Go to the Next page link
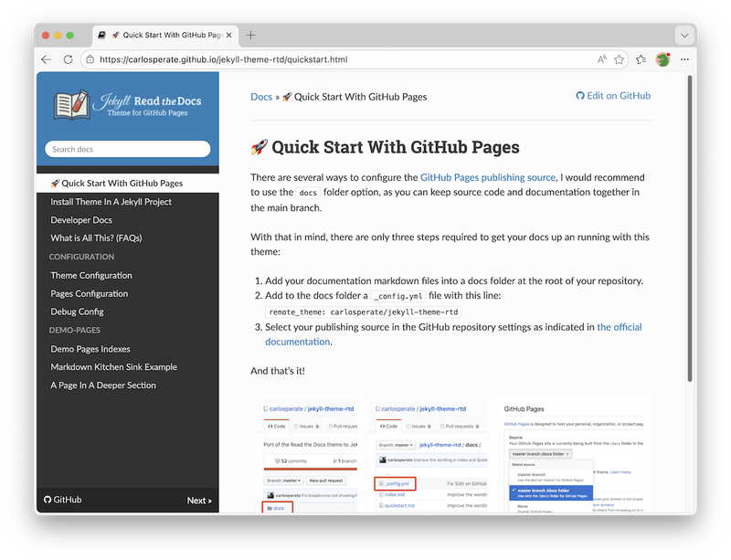Viewport: 731px width, 560px height. (199, 501)
